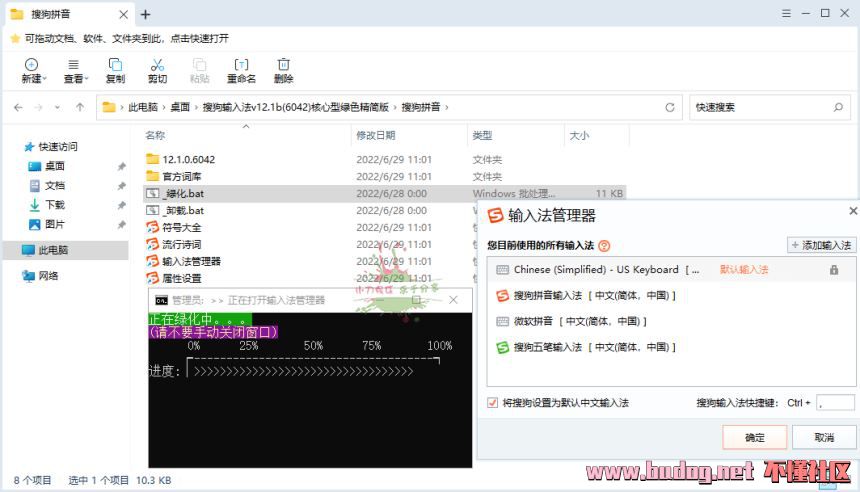Go up one folder level
The height and width of the screenshot is (492, 860).
pos(80,107)
